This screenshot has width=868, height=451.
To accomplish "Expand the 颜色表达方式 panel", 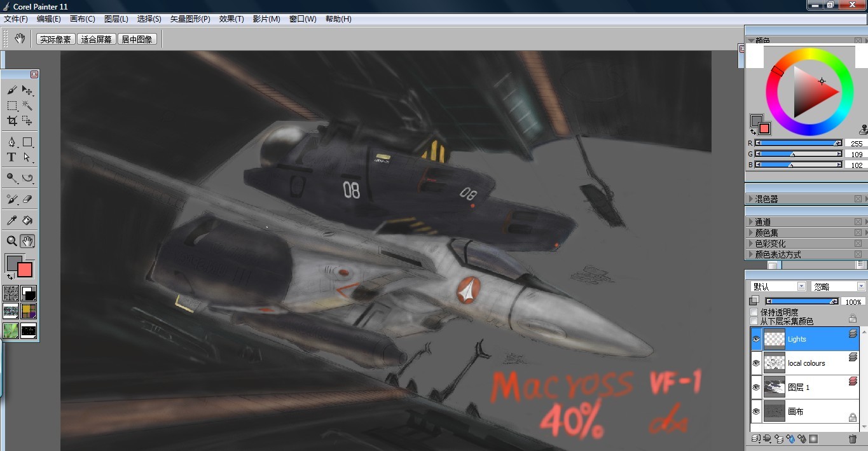I will 751,254.
